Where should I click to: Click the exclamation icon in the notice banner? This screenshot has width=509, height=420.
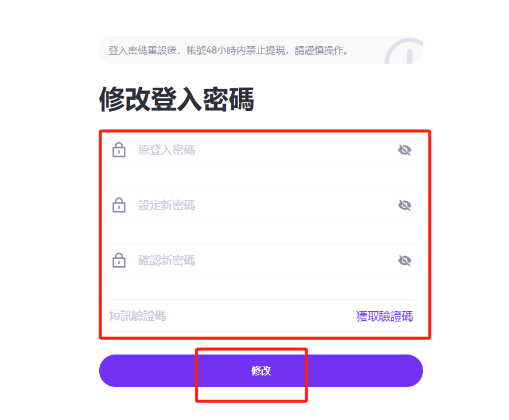point(404,51)
